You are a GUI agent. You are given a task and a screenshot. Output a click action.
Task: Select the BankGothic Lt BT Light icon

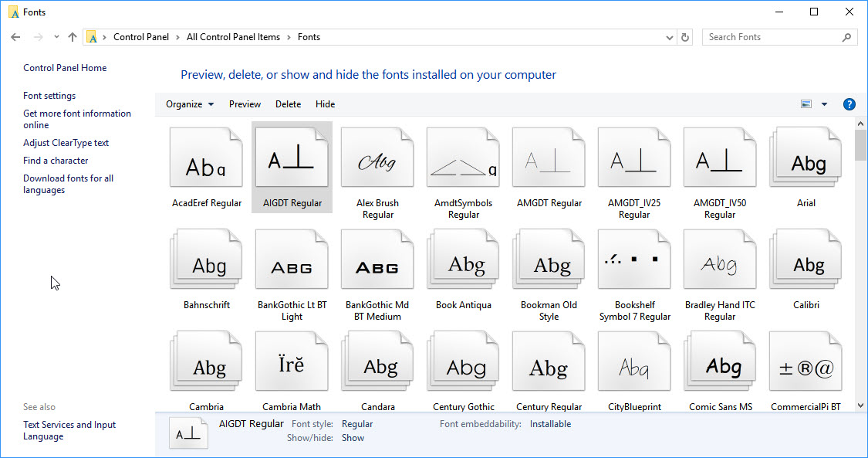coord(292,260)
